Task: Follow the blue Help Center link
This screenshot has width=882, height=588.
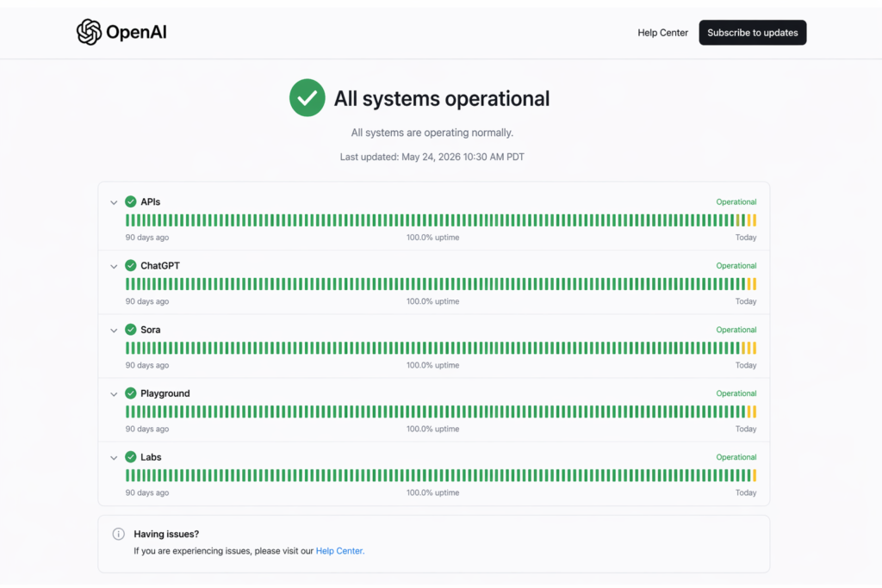Action: tap(339, 551)
